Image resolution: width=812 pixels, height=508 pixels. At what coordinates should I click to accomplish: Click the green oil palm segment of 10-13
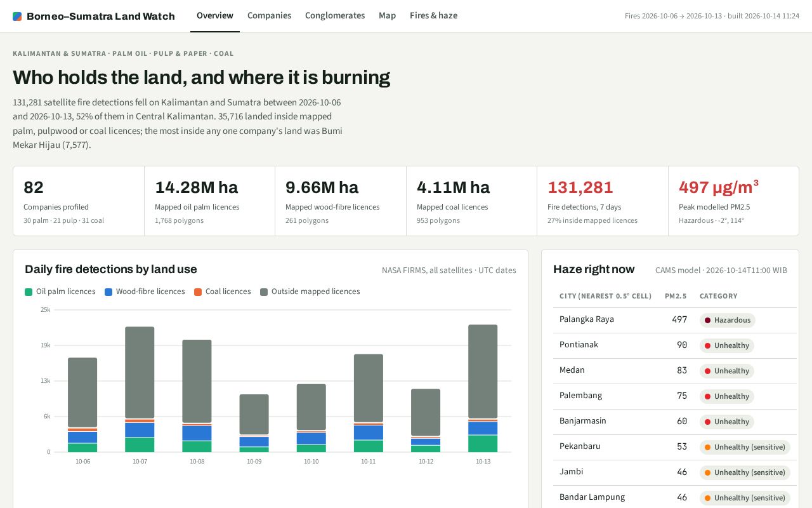(x=483, y=444)
